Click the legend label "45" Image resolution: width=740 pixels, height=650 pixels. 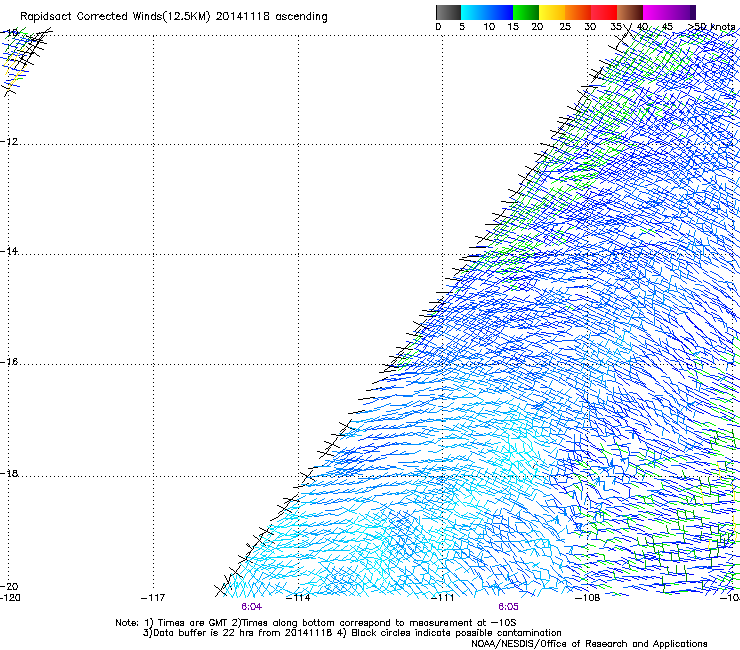(667, 27)
